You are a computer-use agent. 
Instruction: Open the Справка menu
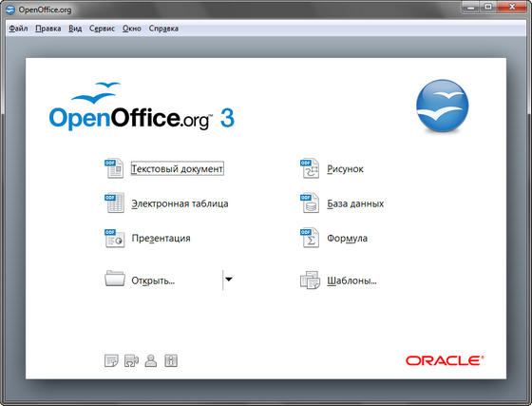pyautogui.click(x=163, y=29)
